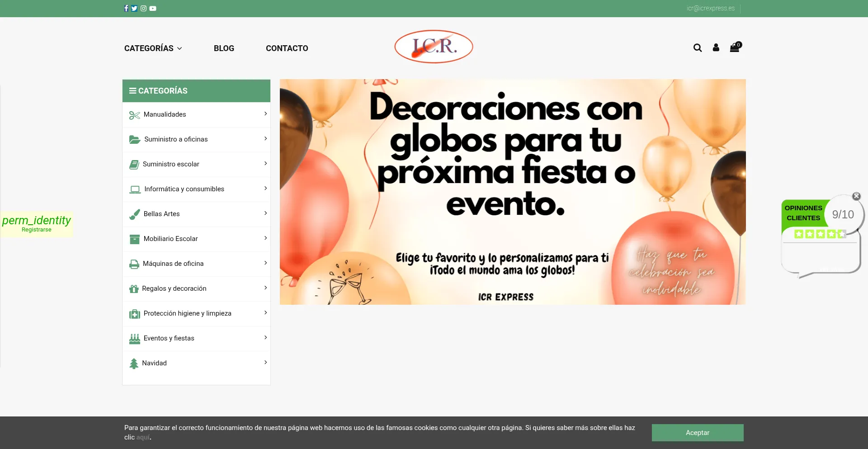This screenshot has height=449, width=868.
Task: Open the Twitter social icon
Action: 134,8
